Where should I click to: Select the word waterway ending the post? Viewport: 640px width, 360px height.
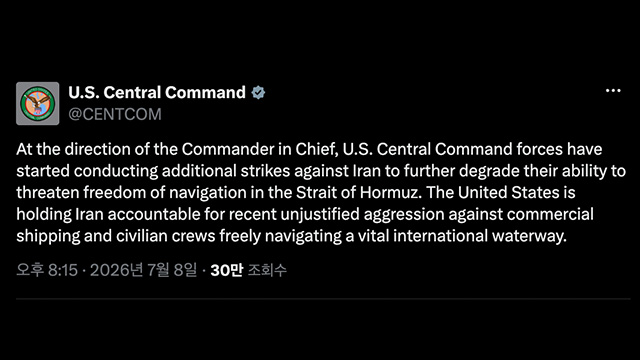529,236
